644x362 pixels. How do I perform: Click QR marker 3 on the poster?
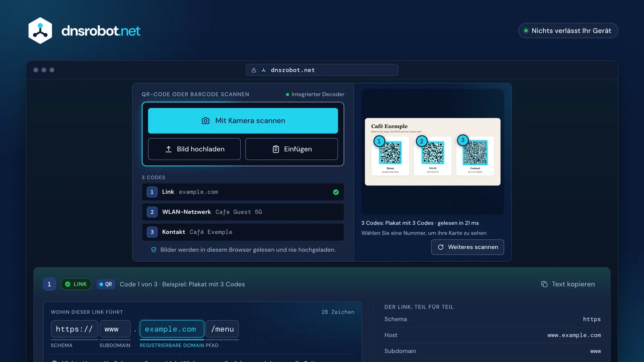(x=463, y=140)
